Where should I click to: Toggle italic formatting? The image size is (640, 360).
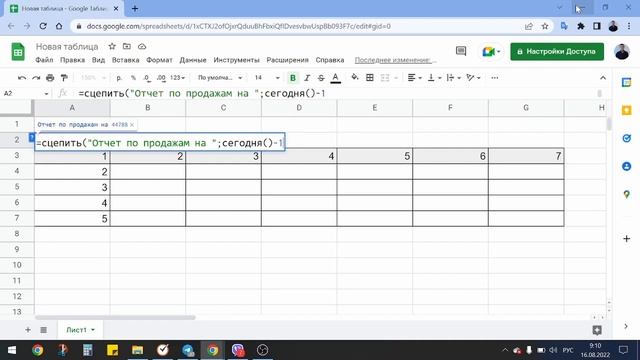[x=307, y=78]
